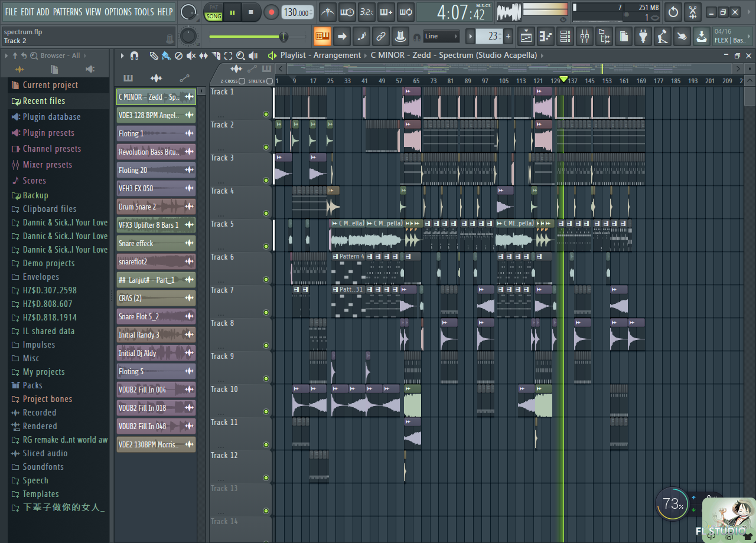Click the undo history circular arrow icon
756x543 pixels.
coord(673,12)
